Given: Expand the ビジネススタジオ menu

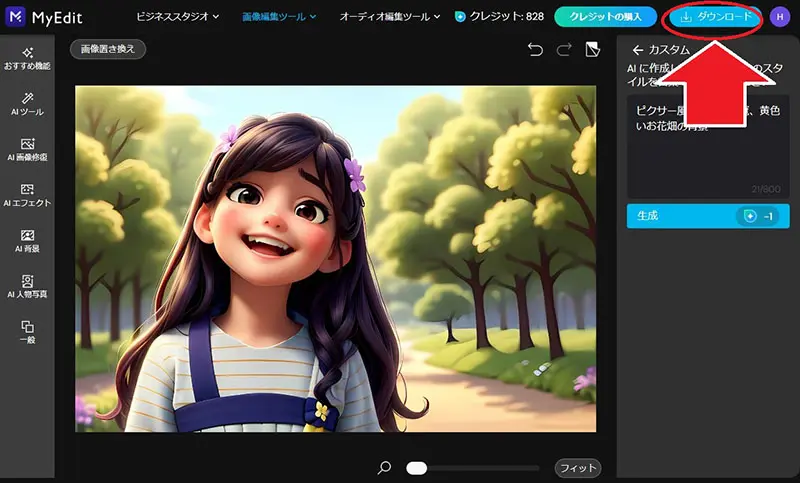Looking at the screenshot, I should [178, 17].
